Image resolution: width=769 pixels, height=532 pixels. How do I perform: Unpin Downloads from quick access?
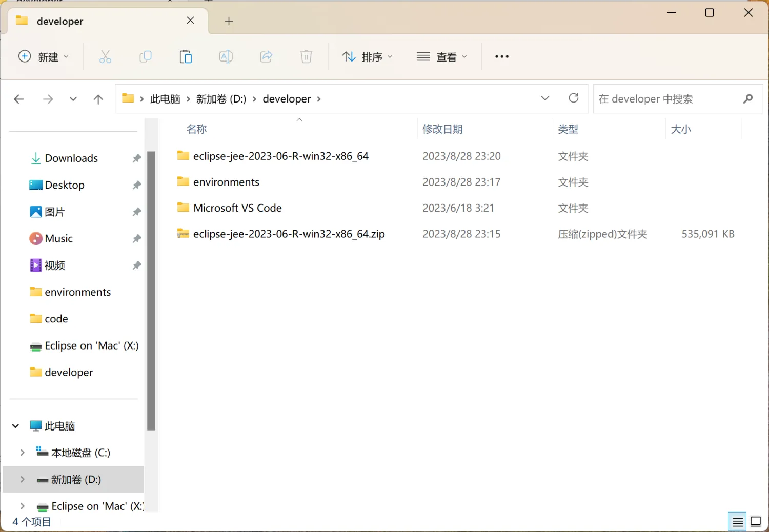coord(136,158)
